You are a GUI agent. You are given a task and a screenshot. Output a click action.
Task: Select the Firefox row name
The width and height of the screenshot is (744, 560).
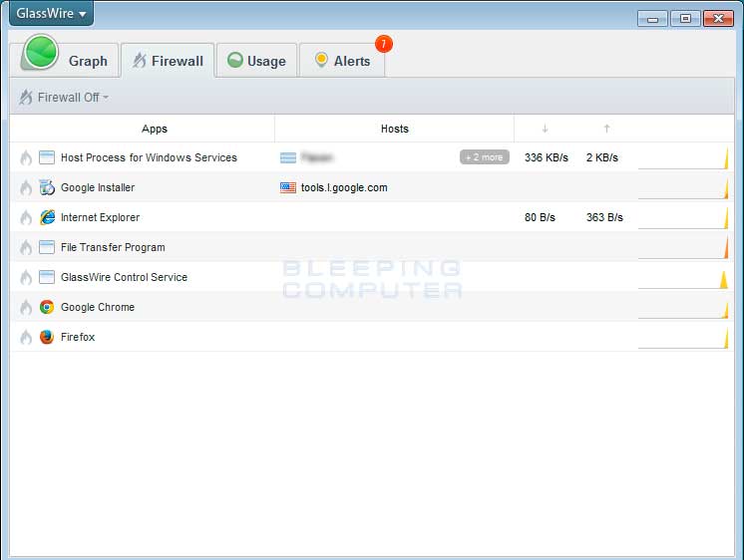(78, 337)
